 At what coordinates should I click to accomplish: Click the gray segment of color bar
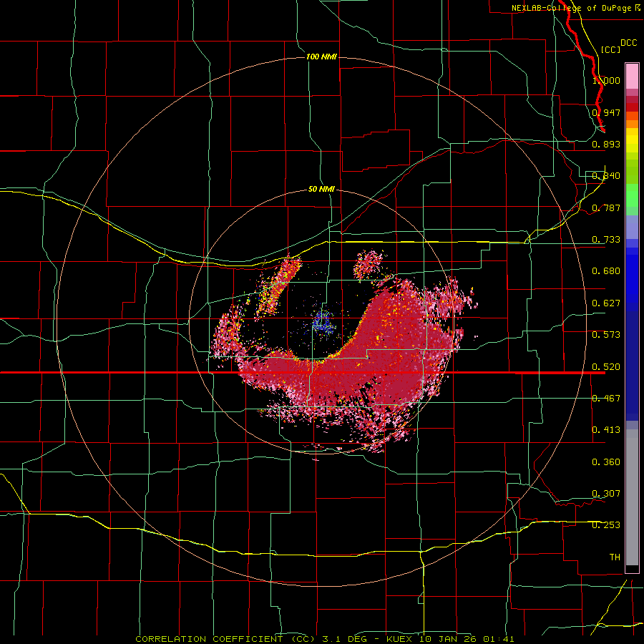click(x=632, y=497)
